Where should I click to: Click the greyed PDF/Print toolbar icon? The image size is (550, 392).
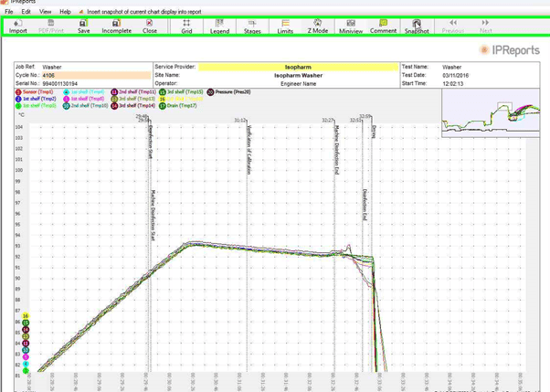click(51, 26)
